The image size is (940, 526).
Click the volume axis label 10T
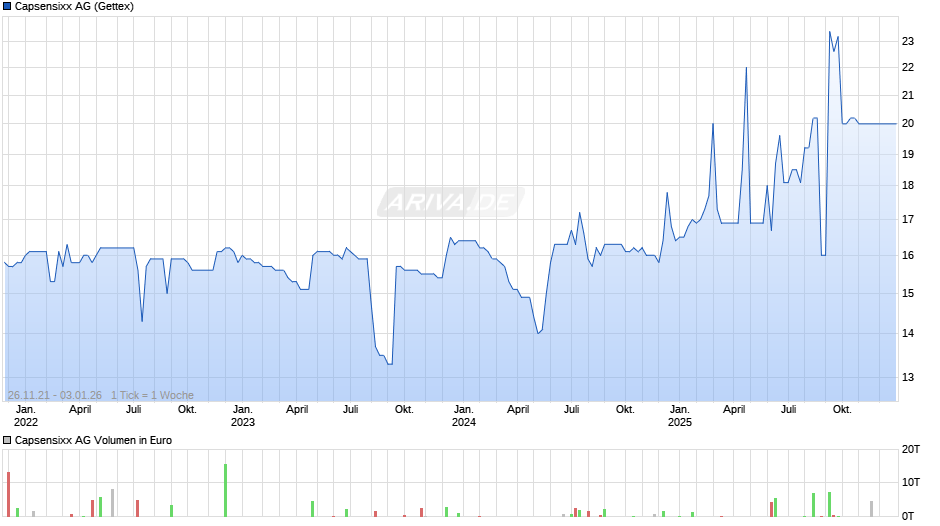coord(911,482)
